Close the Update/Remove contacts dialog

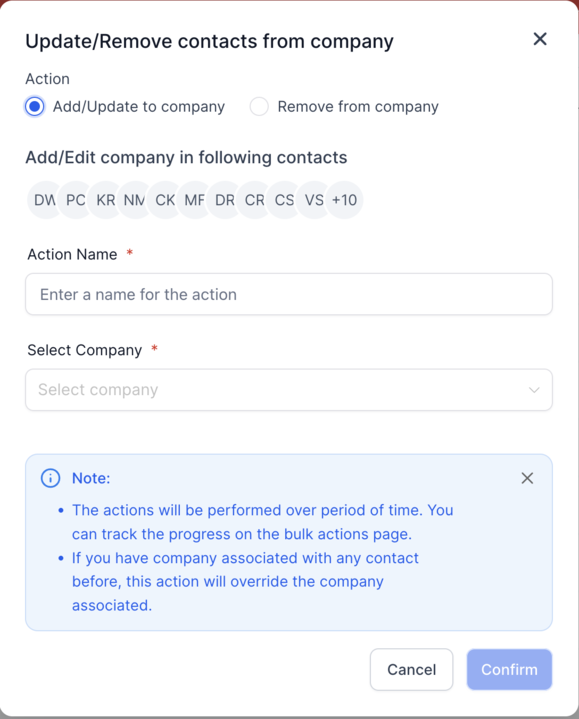click(x=540, y=39)
